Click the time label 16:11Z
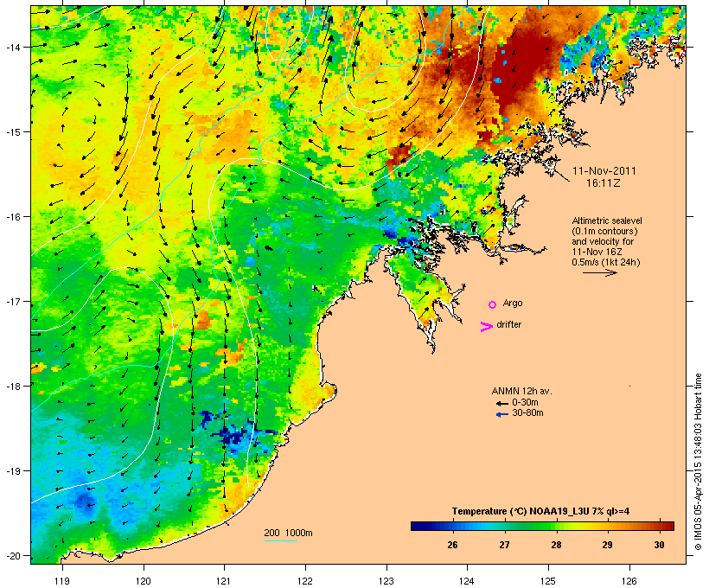This screenshot has height=588, width=709. tap(604, 183)
